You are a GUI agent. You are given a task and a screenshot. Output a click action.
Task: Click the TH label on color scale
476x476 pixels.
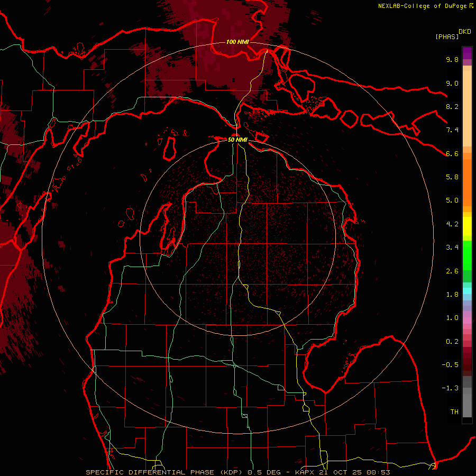click(x=454, y=412)
